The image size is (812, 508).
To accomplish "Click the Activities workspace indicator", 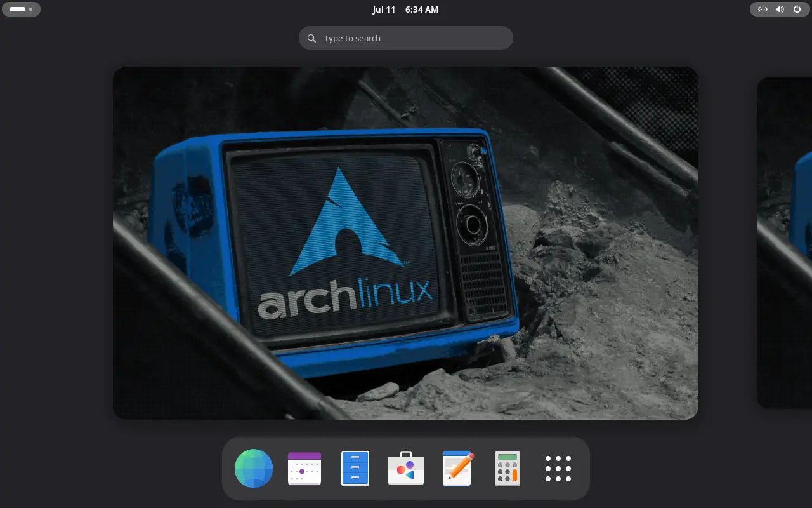I will tap(21, 10).
